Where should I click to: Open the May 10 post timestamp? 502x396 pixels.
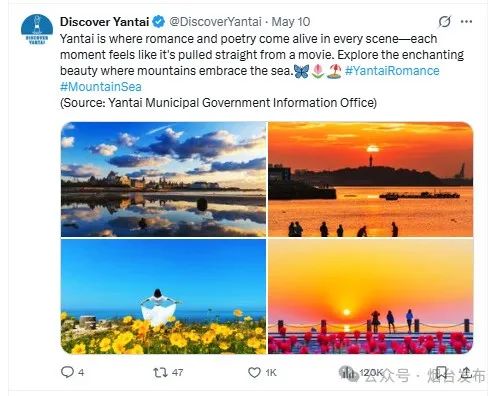point(291,22)
